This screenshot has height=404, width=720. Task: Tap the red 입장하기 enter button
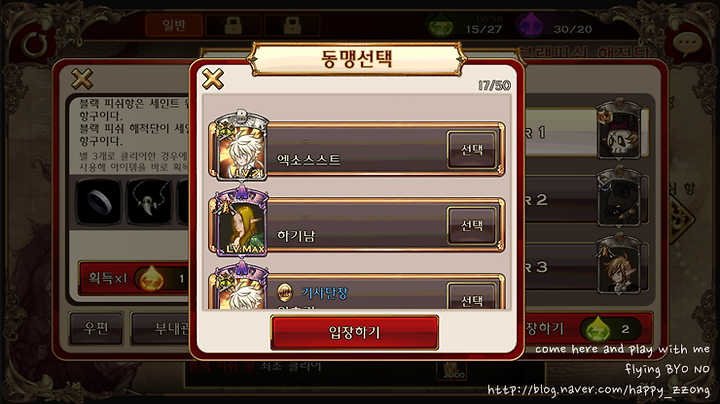354,332
